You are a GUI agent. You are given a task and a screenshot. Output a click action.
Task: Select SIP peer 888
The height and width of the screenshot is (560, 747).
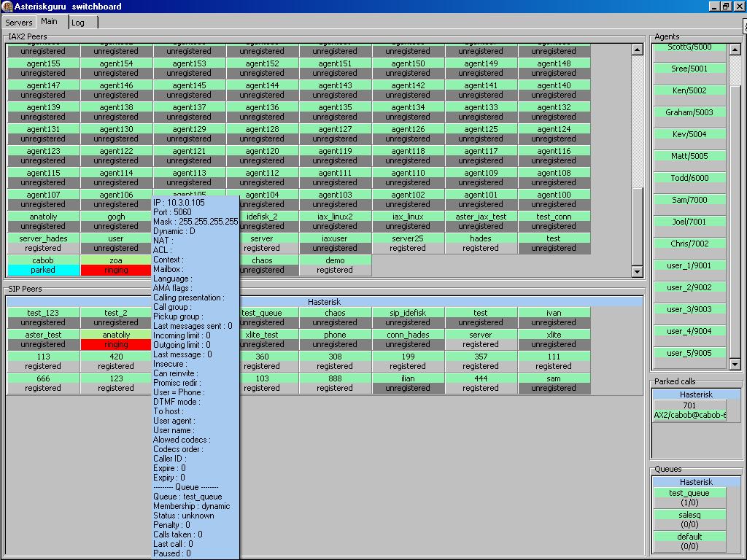tap(335, 383)
